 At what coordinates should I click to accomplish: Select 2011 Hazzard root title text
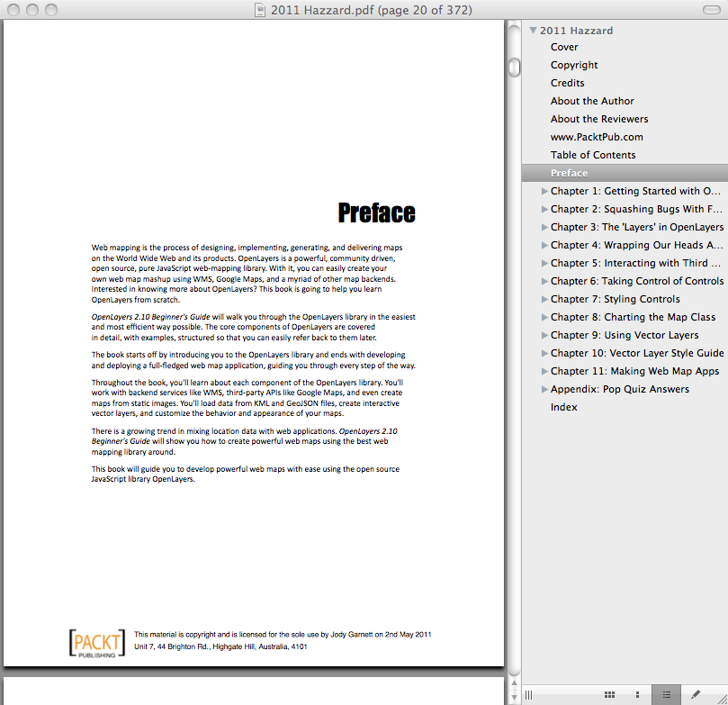point(576,31)
